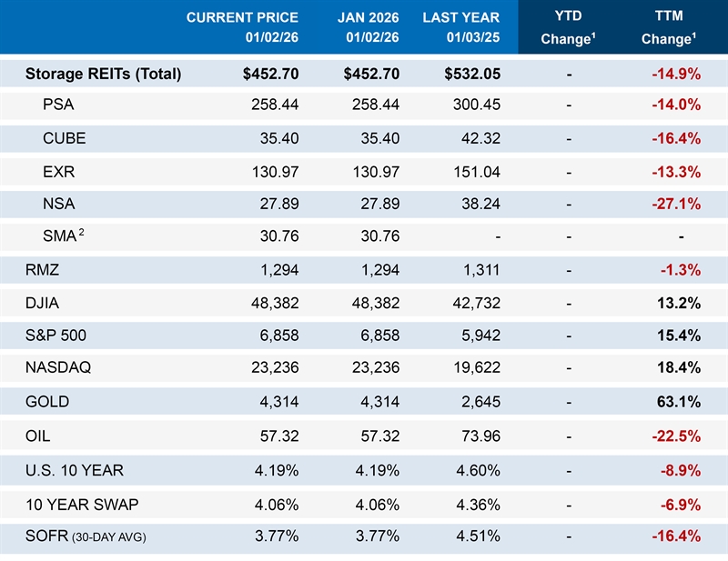728x561 pixels.
Task: Select the 10 YEAR SWAP row label
Action: (80, 503)
